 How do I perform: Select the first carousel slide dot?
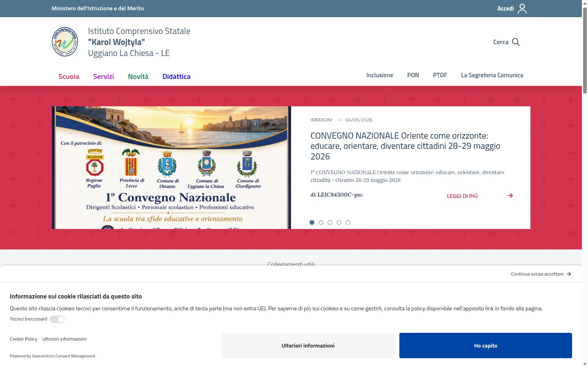pos(312,222)
